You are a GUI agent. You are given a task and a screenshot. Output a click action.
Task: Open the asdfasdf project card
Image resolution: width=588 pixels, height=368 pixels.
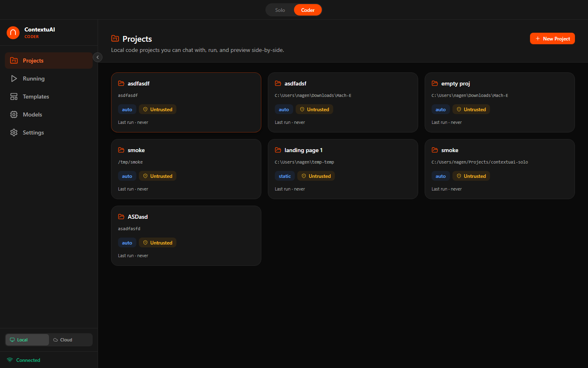tap(186, 102)
